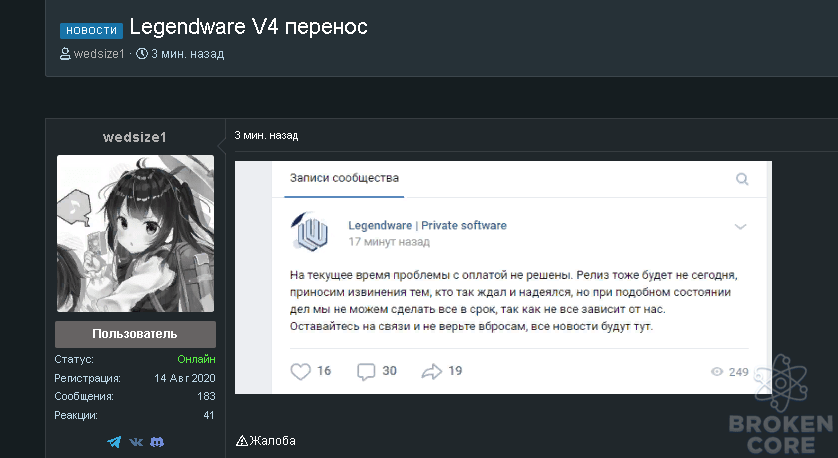Click the view count 249
This screenshot has width=838, height=458.
(x=739, y=372)
